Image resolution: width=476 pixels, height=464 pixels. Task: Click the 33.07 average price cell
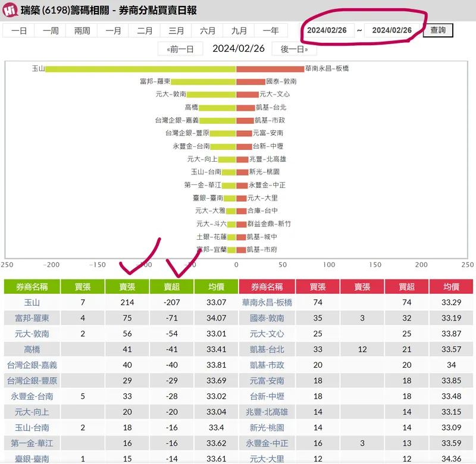click(x=216, y=303)
